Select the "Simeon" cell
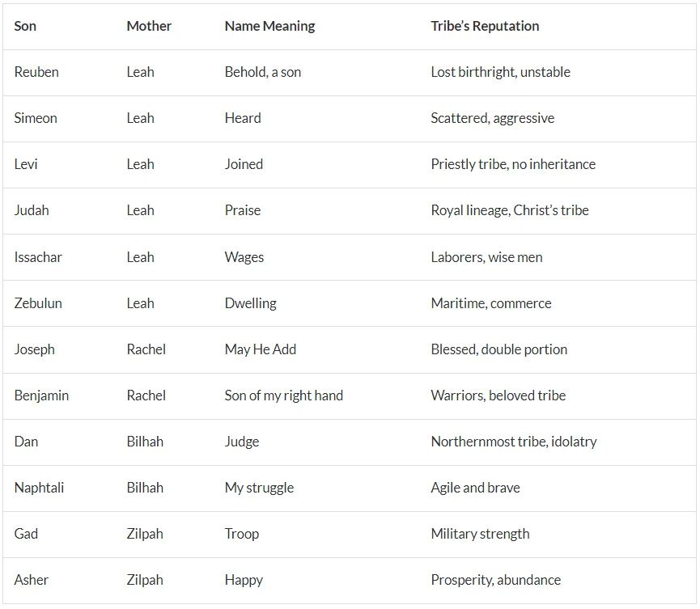This screenshot has width=700, height=609. (x=36, y=118)
